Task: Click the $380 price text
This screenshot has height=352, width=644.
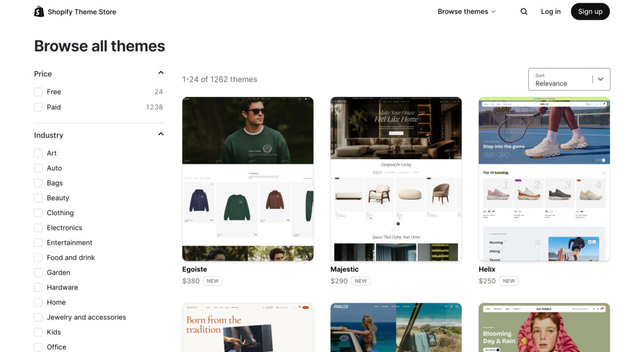Action: click(x=191, y=281)
